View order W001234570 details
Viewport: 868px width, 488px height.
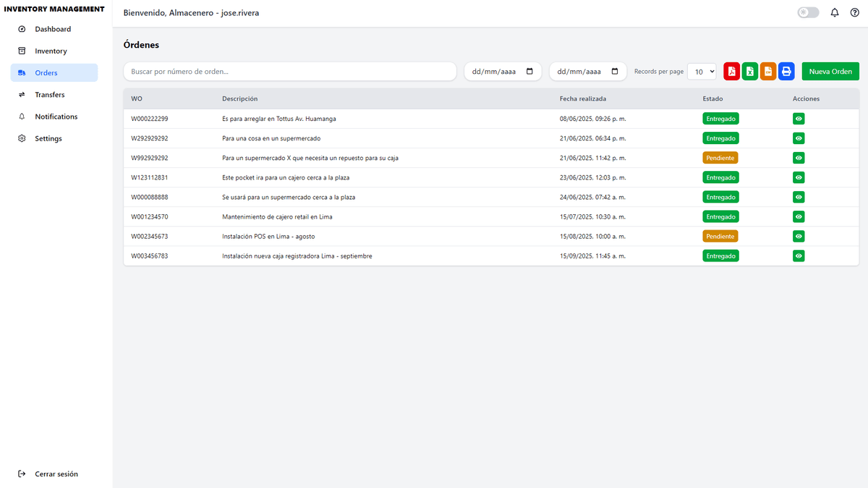799,216
